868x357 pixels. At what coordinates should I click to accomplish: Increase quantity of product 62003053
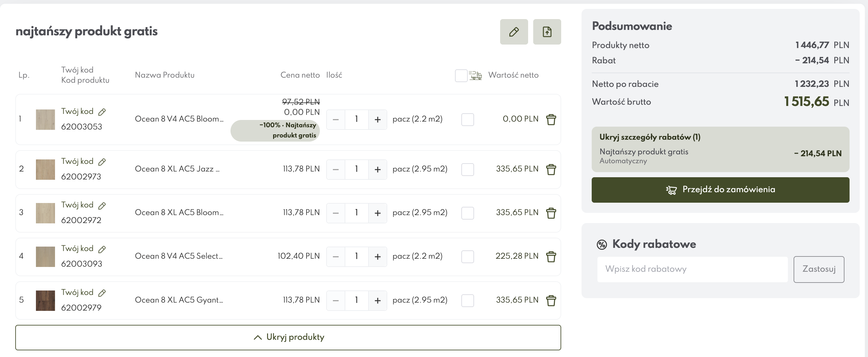pos(377,119)
